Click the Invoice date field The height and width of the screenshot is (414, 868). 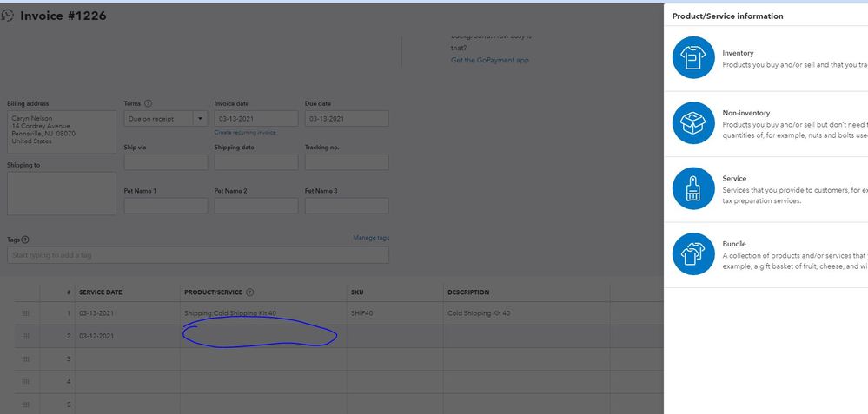click(256, 119)
